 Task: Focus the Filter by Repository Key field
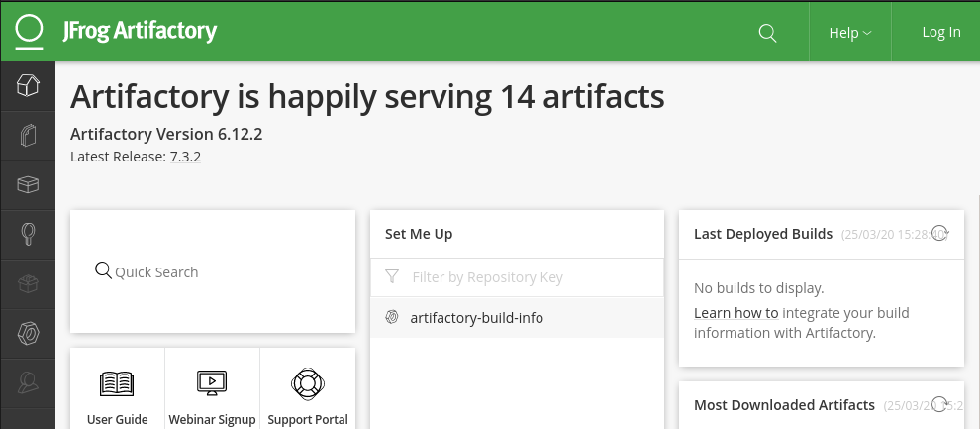pyautogui.click(x=525, y=277)
